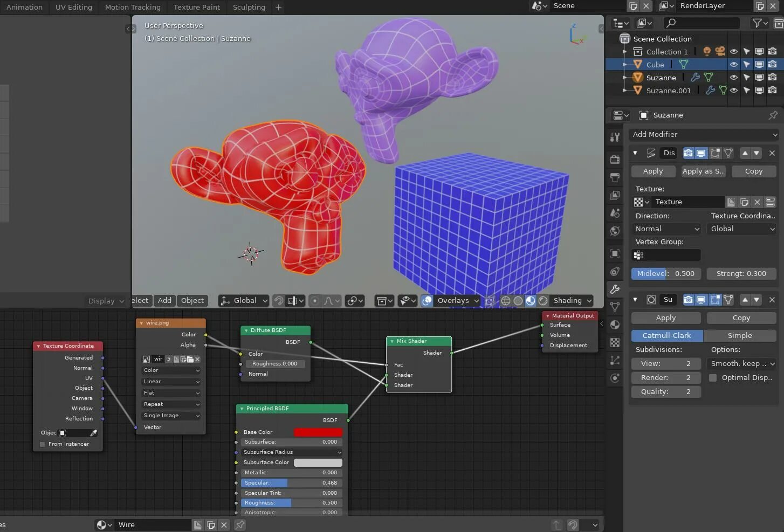Expand the Suzanne.001 tree item
This screenshot has width=784, height=532.
click(625, 91)
